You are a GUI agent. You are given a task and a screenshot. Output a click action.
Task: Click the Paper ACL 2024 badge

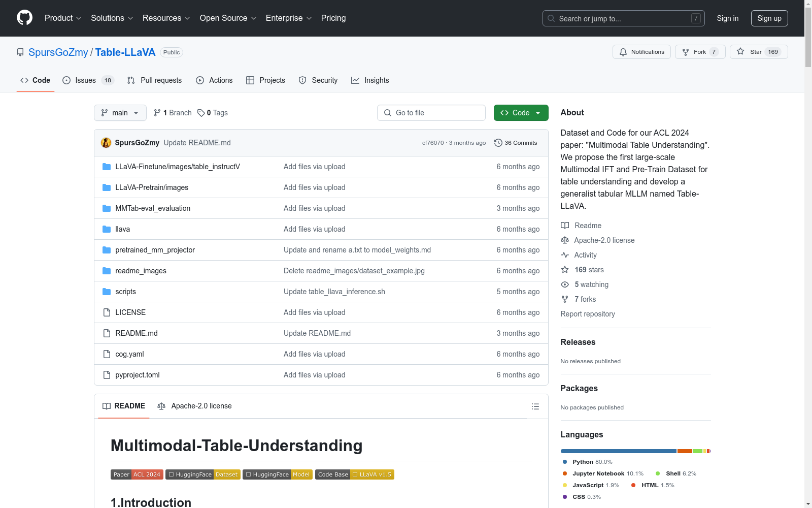[x=137, y=474]
